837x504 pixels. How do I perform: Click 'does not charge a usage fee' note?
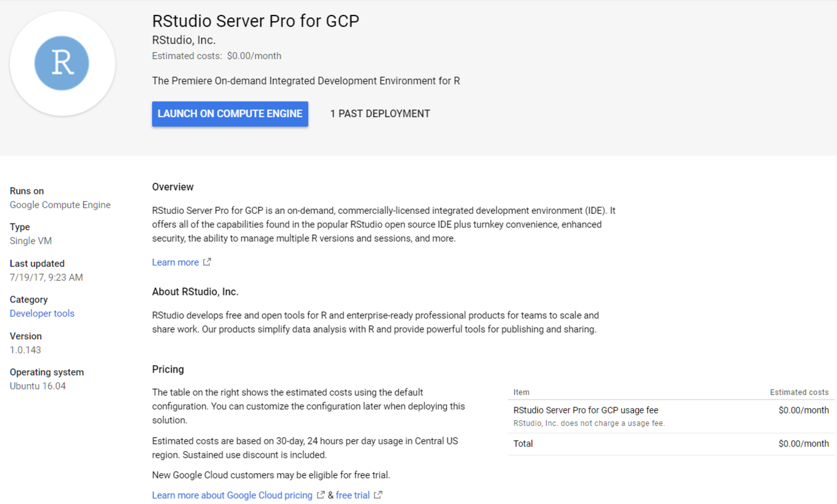tap(589, 423)
